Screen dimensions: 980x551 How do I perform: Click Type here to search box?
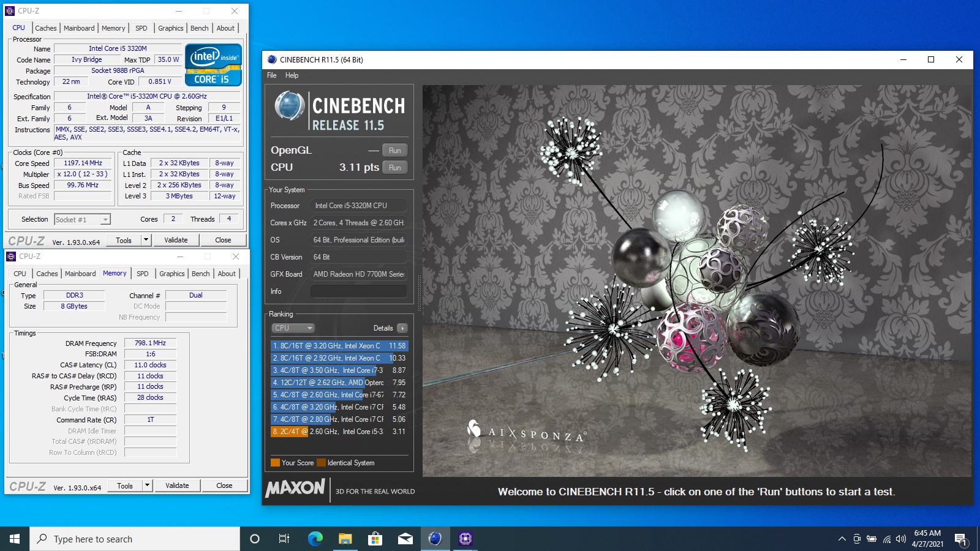point(135,539)
